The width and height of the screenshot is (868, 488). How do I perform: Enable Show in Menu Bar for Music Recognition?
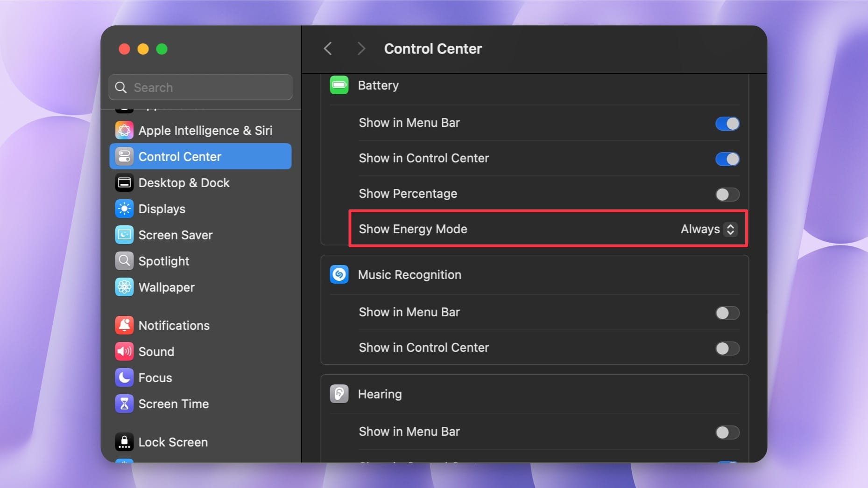pos(727,313)
